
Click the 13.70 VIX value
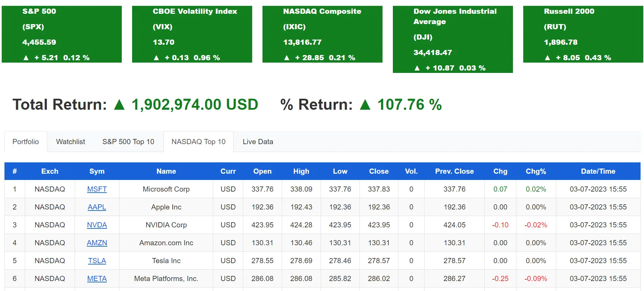(x=164, y=42)
